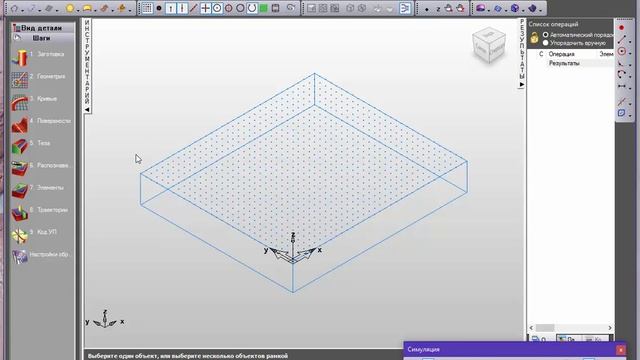
Task: Collapse the ИНСТРУМЕНТАРИЙ panel arrow
Action: tap(87, 109)
